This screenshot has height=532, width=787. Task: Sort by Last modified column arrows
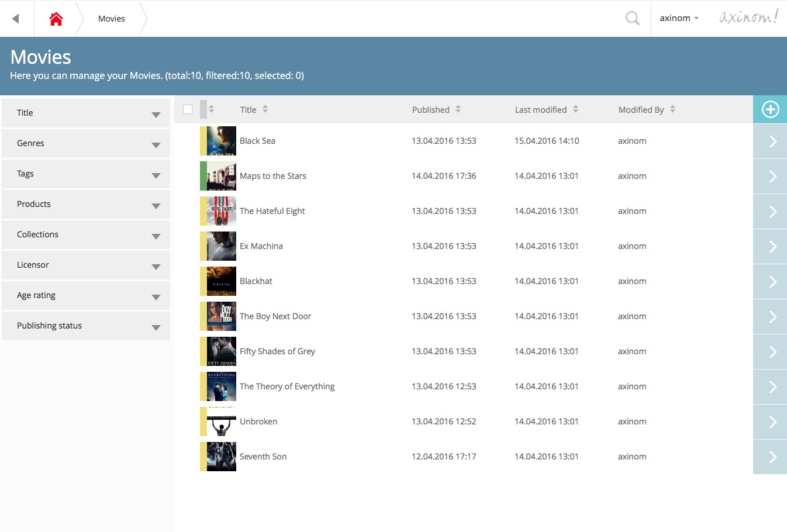point(575,109)
